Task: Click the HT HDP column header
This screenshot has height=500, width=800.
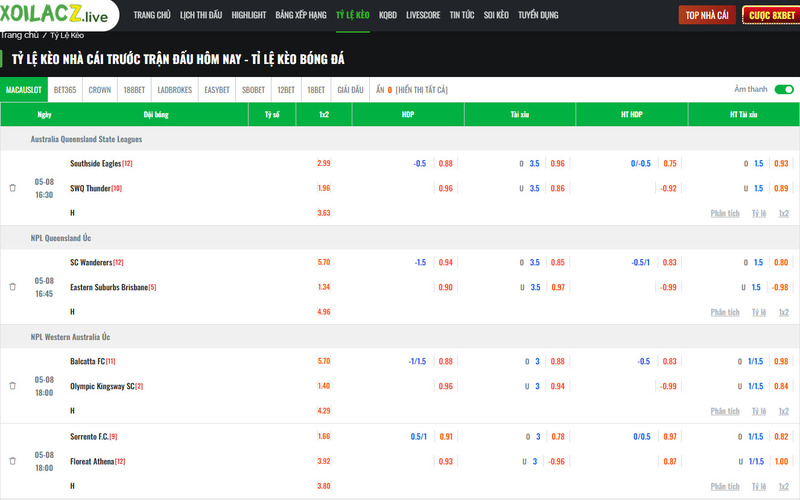Action: [632, 115]
